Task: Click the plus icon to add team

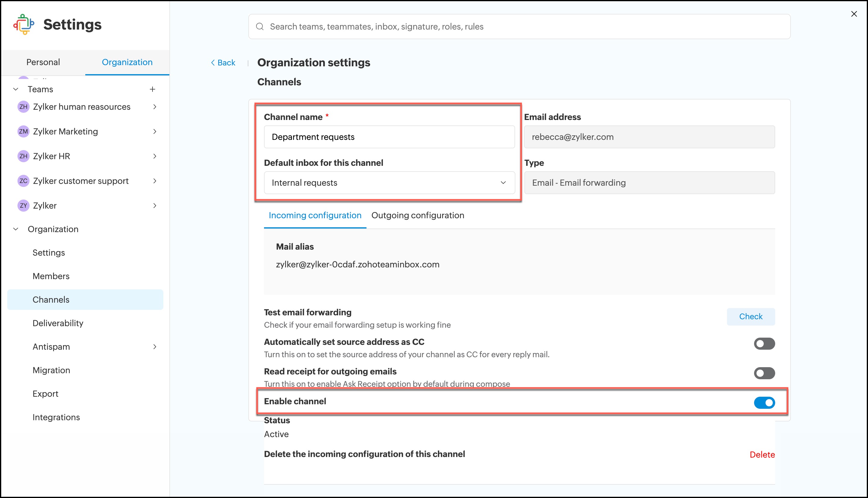Action: tap(153, 89)
